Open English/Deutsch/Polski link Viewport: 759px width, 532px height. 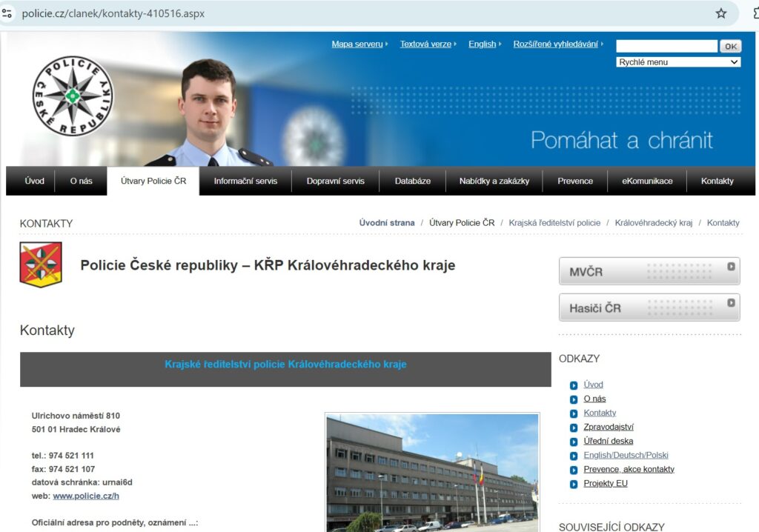pyautogui.click(x=626, y=455)
